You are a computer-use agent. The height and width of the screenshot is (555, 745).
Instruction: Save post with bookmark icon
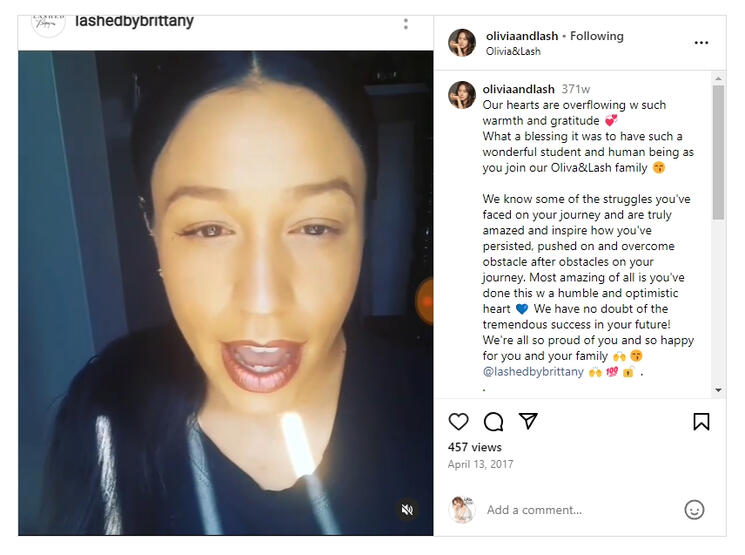click(x=701, y=421)
